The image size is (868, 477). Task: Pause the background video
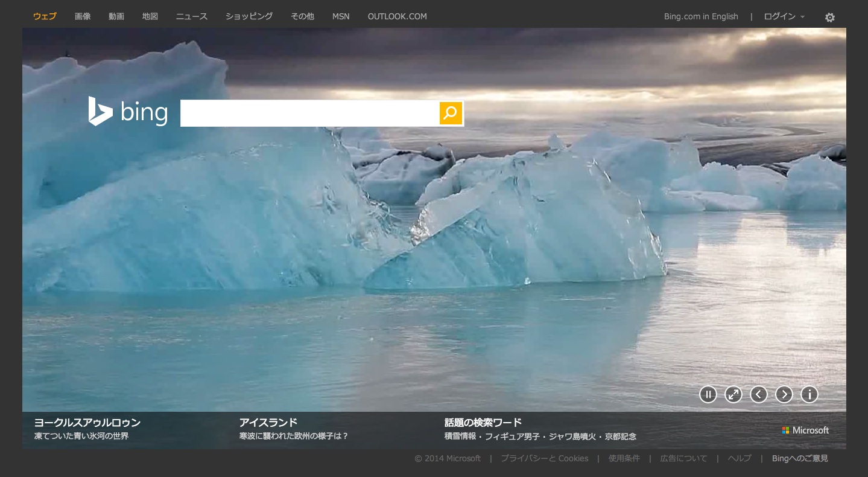tap(708, 394)
